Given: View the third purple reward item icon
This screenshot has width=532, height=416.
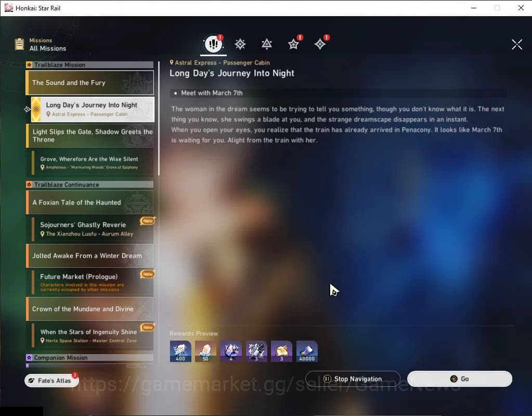Looking at the screenshot, I should [231, 352].
